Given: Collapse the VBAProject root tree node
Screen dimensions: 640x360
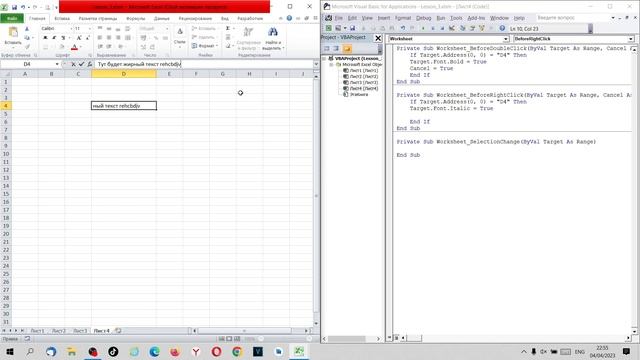Looking at the screenshot, I should pyautogui.click(x=324, y=58).
